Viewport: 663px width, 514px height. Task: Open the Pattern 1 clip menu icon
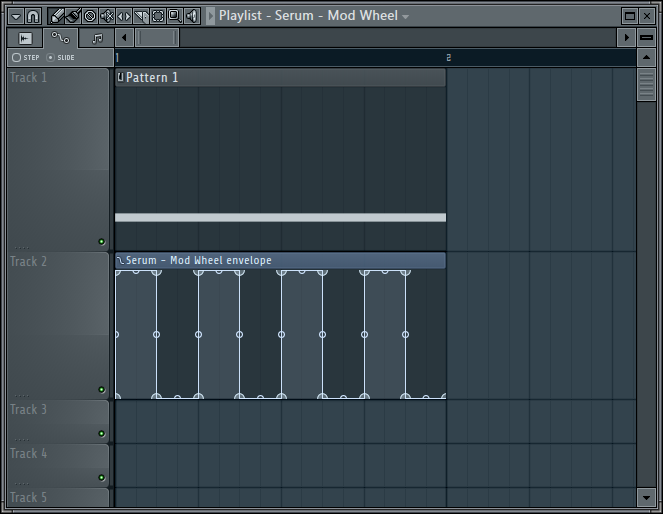click(121, 77)
